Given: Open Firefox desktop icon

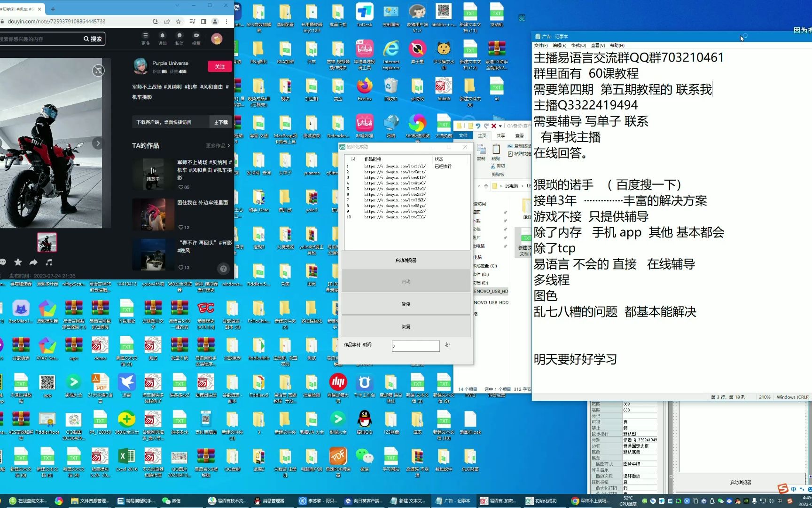Looking at the screenshot, I should (x=364, y=90).
